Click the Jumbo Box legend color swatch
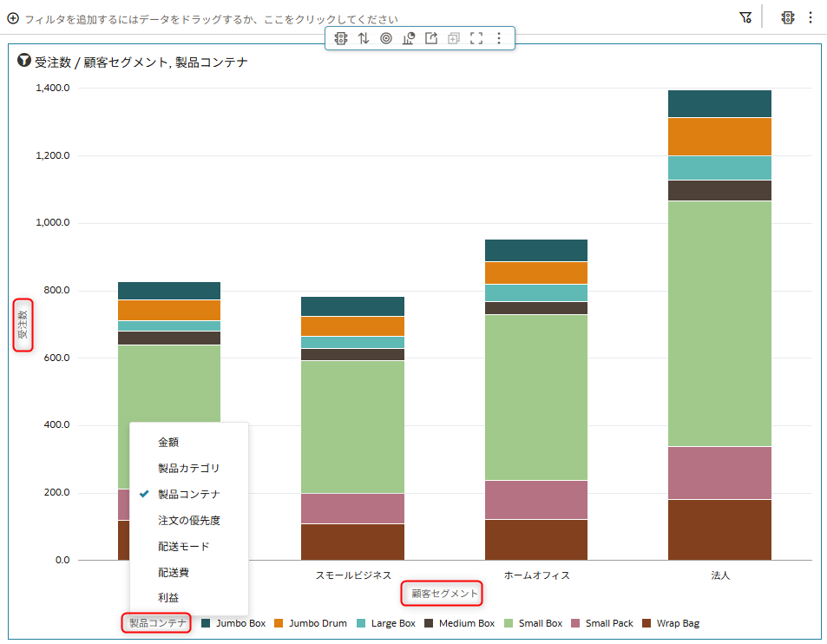Screen dimensions: 827x644 click(207, 623)
